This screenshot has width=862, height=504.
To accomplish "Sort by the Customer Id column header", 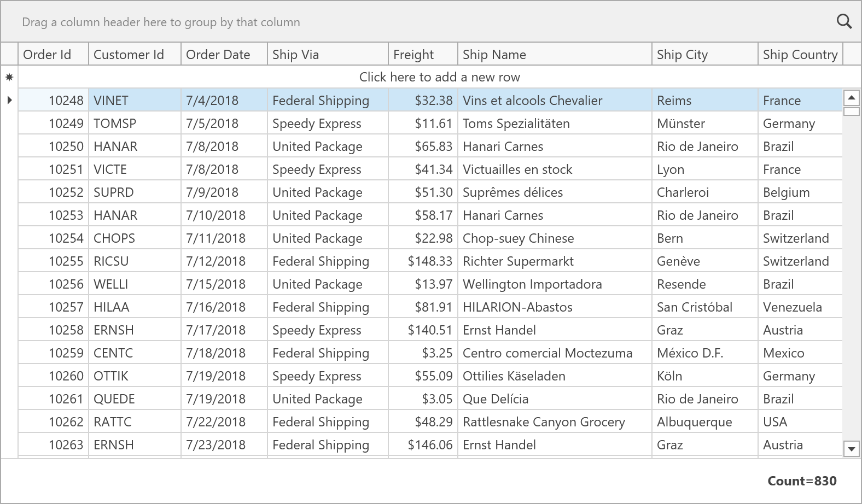I will (134, 55).
